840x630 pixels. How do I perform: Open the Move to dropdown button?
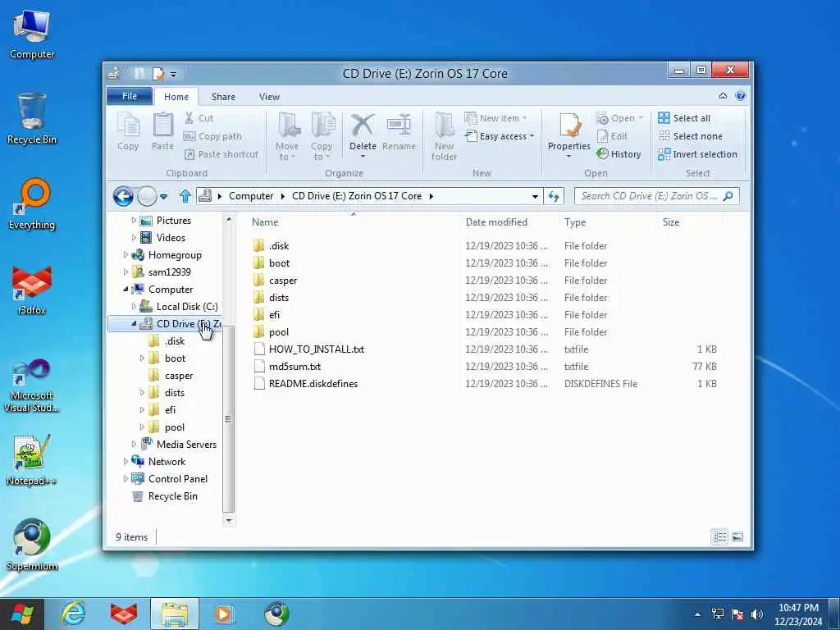287,137
